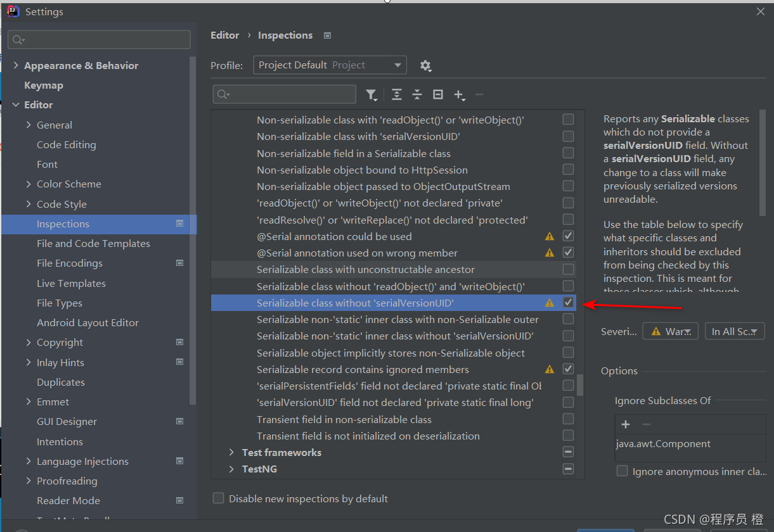Select Font under Editor
The image size is (774, 532).
(47, 164)
